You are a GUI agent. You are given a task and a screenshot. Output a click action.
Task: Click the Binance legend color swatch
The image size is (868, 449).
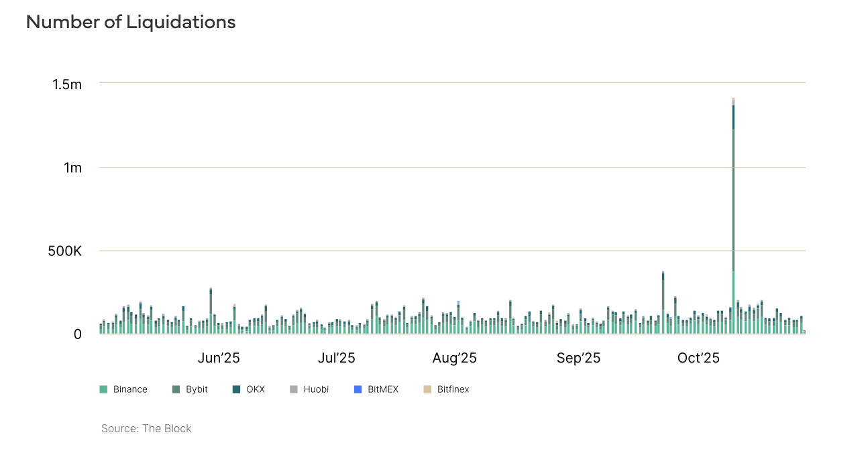click(x=103, y=389)
